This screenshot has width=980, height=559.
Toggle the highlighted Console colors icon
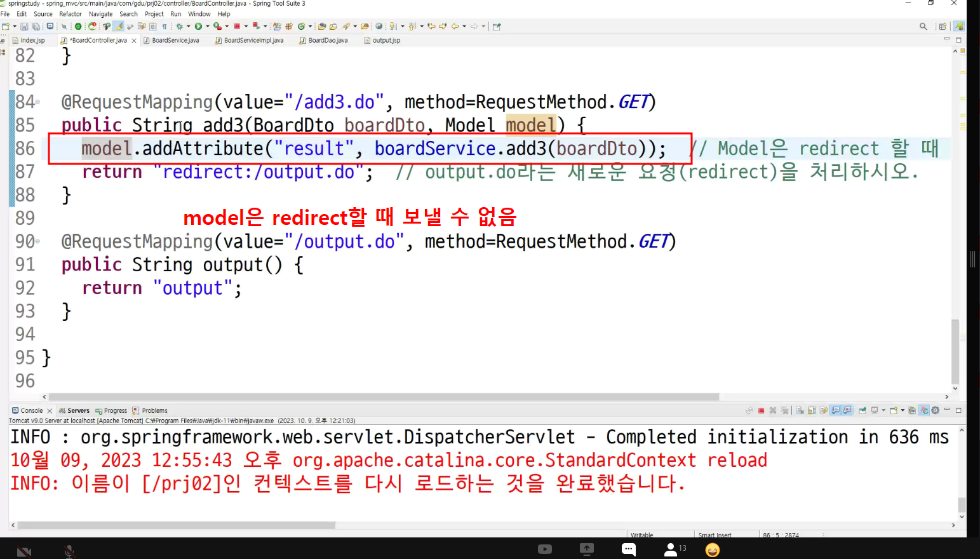pyautogui.click(x=924, y=410)
